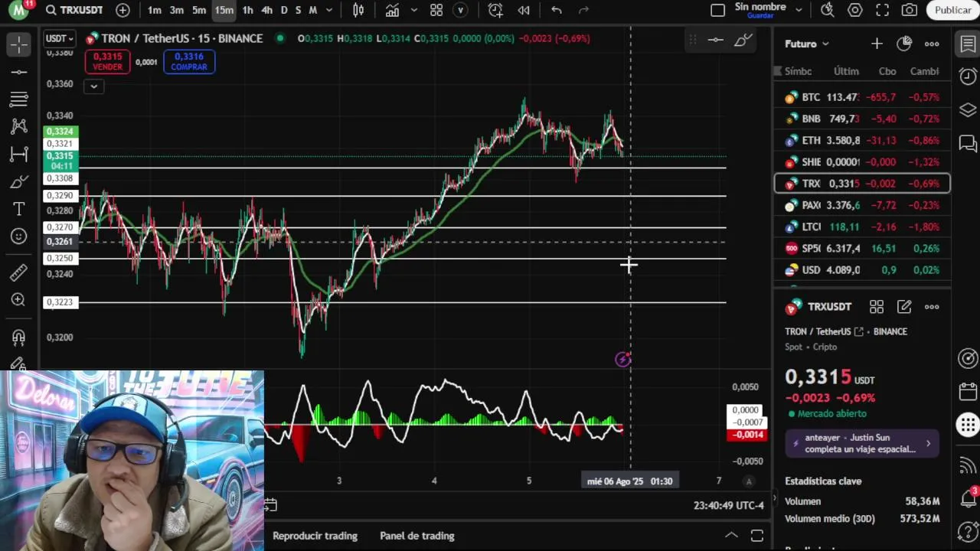Viewport: 980px width, 551px height.
Task: Open the Panel de trading tab
Action: [417, 536]
